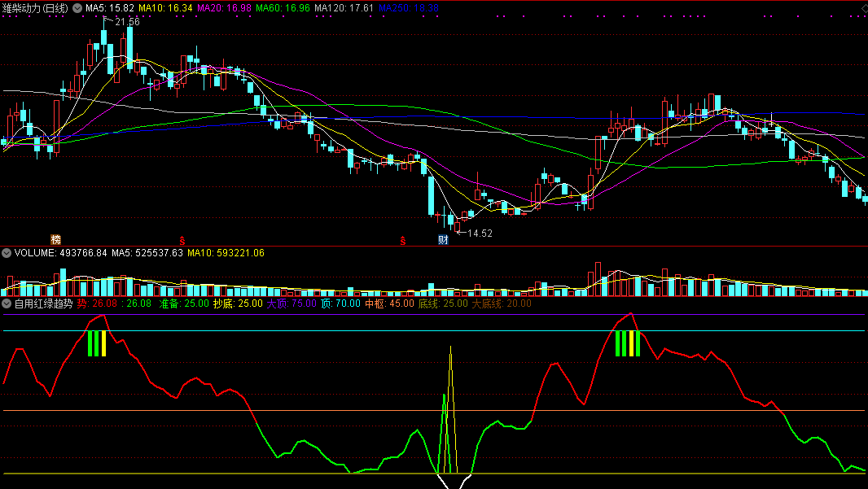Click the 潍柴动力(日线) chart title
This screenshot has height=489, width=868.
tap(36, 8)
